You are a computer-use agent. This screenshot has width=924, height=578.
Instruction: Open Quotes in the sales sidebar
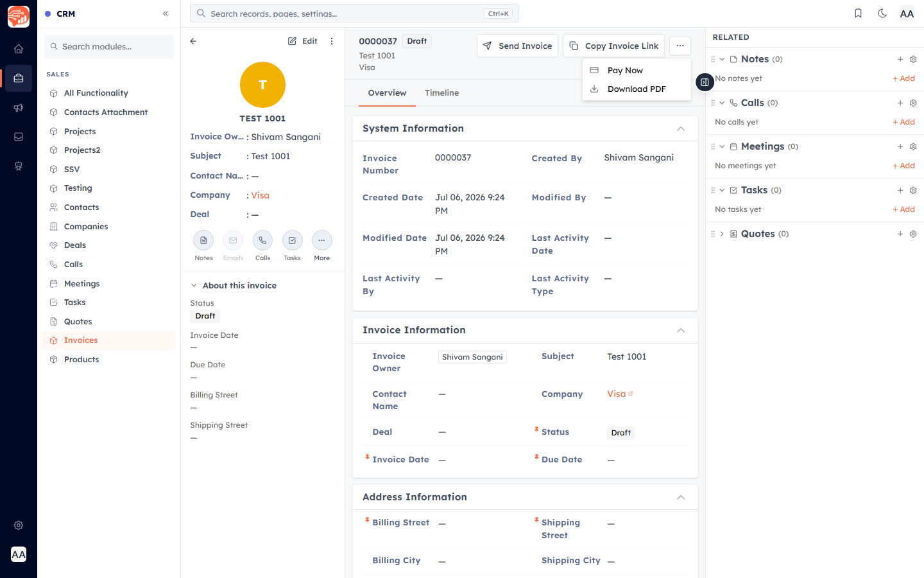[x=109, y=322]
